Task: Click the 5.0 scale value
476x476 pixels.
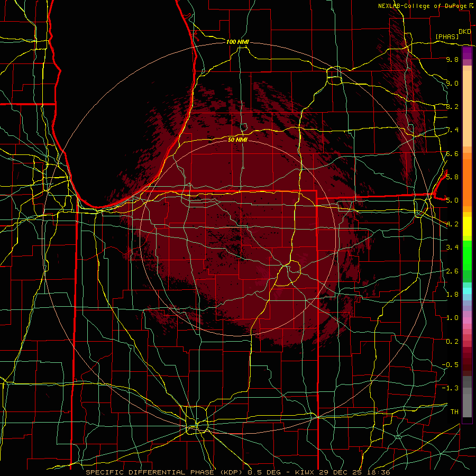Action: [452, 200]
